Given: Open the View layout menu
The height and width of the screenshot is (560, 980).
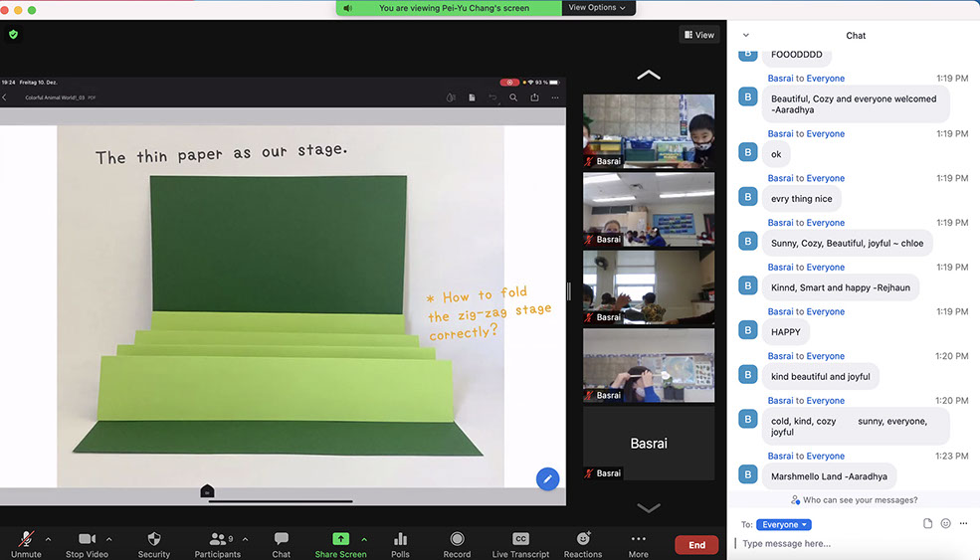Looking at the screenshot, I should [699, 35].
